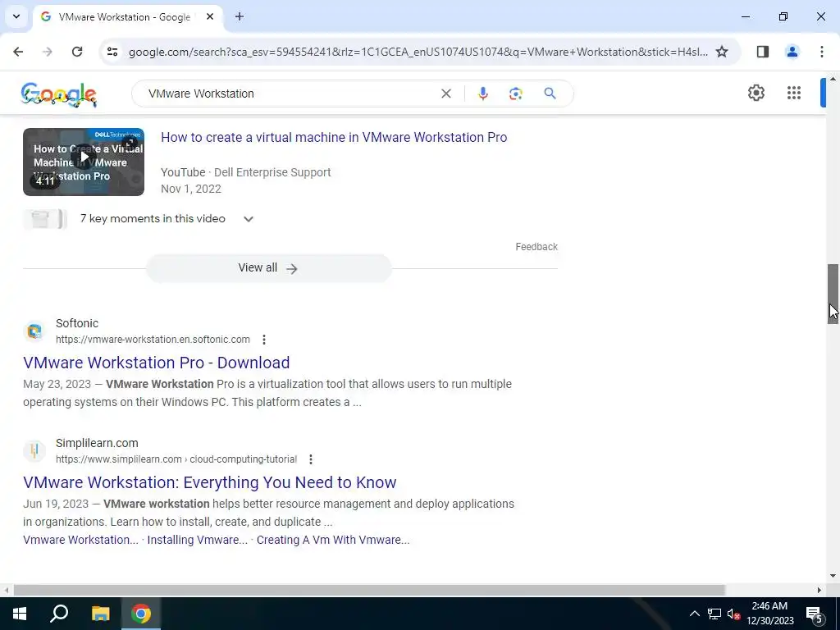The height and width of the screenshot is (630, 840).
Task: Click the address bar URL
Action: (x=418, y=52)
